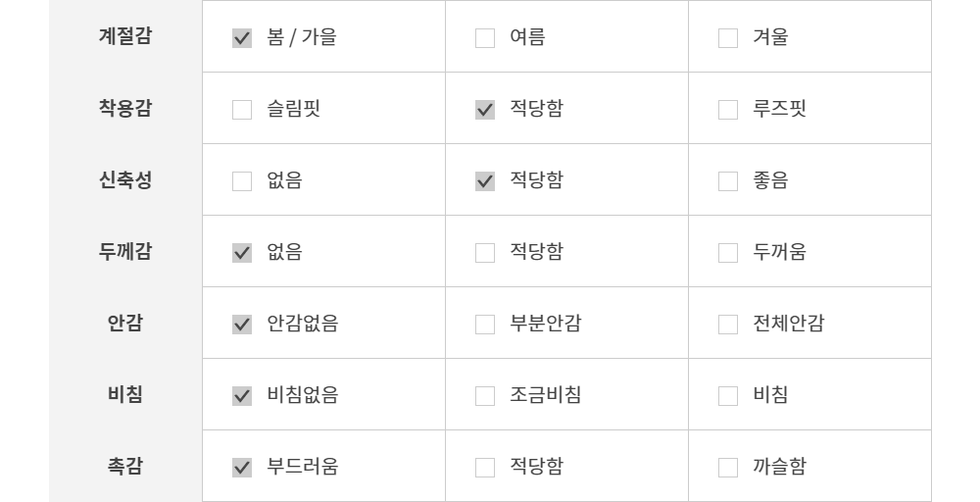
Task: Uncheck 적당함 in the 착용감 row
Action: click(x=485, y=110)
